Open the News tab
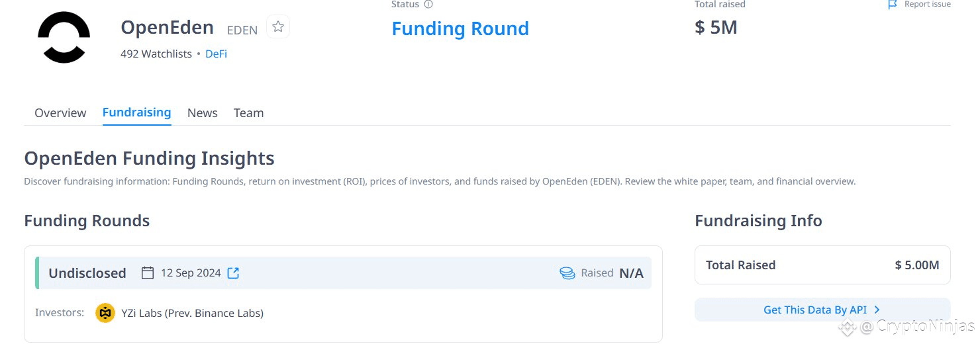The height and width of the screenshot is (344, 980). pos(202,113)
